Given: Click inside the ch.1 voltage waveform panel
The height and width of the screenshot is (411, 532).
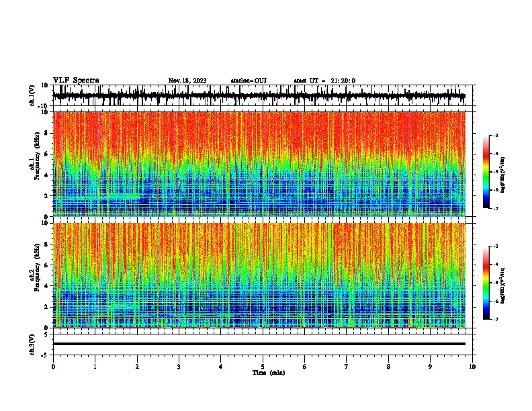Looking at the screenshot, I should (x=262, y=95).
